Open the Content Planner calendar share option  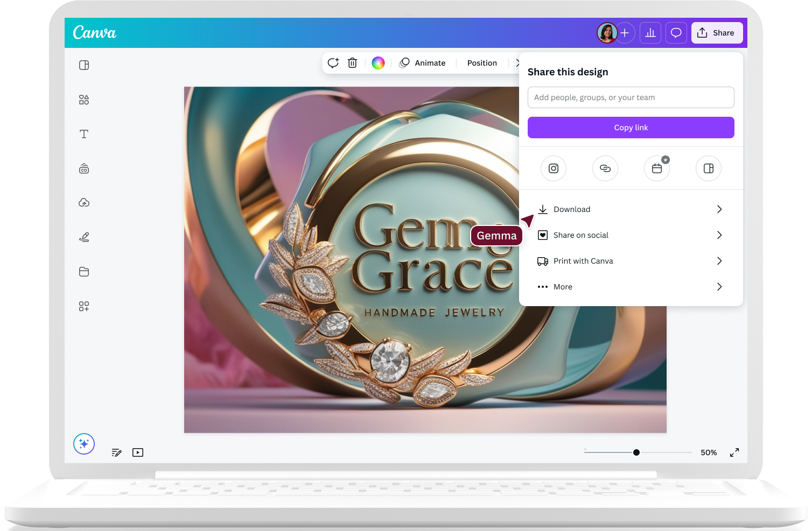click(x=656, y=168)
